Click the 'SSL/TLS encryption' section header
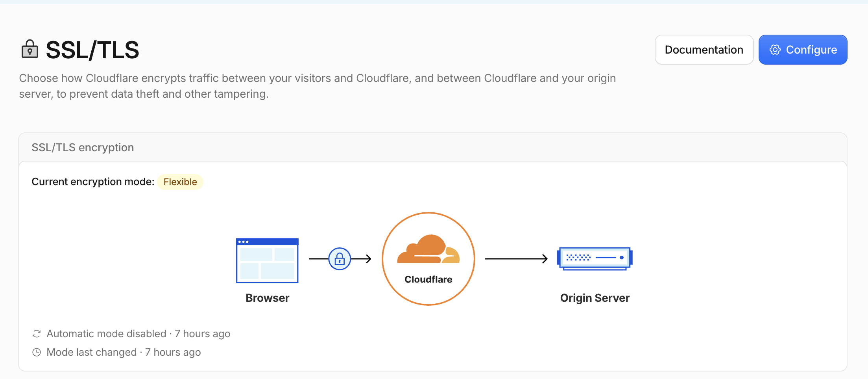 click(x=83, y=147)
